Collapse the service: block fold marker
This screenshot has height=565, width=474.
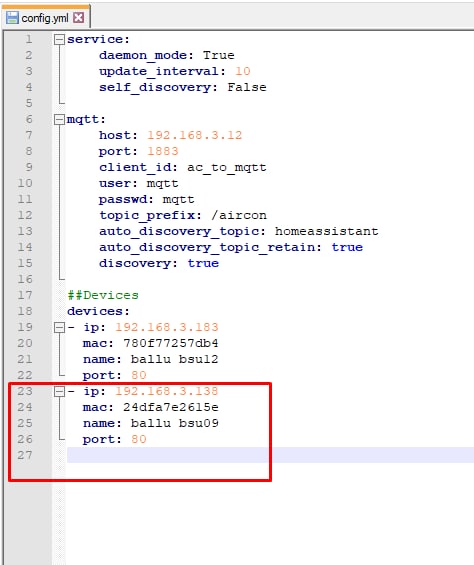tap(59, 39)
